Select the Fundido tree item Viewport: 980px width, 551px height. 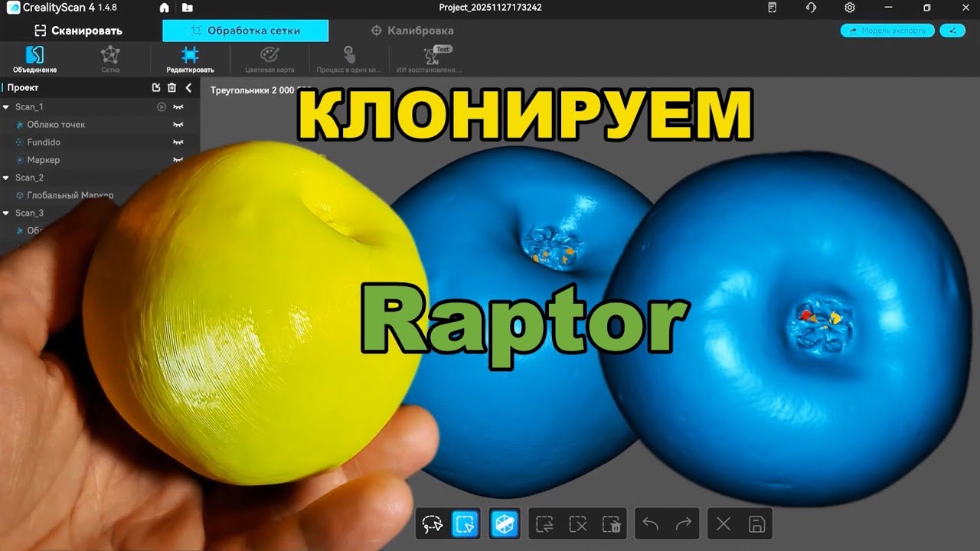point(43,142)
